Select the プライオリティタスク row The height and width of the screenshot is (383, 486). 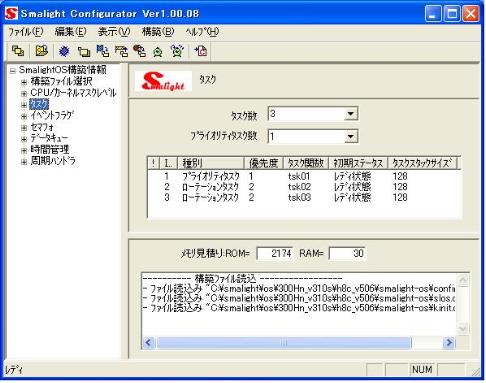[x=304, y=176]
